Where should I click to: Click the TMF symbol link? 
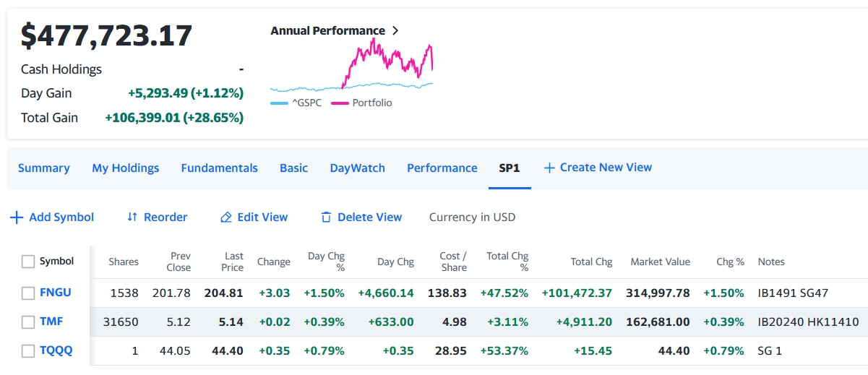(51, 322)
